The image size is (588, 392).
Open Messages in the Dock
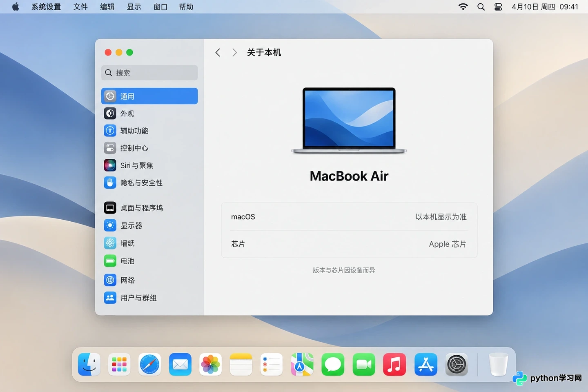coord(333,364)
